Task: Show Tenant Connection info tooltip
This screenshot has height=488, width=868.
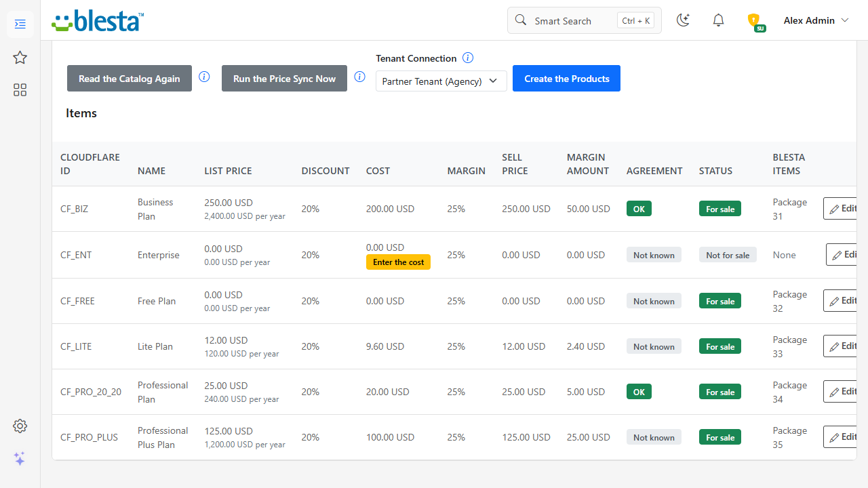Action: click(468, 58)
